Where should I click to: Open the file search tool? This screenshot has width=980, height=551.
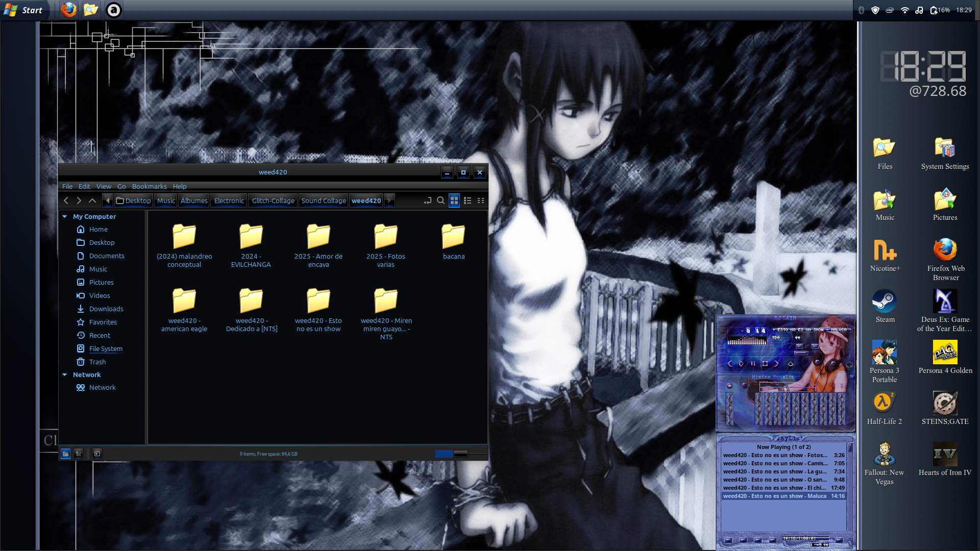click(441, 201)
